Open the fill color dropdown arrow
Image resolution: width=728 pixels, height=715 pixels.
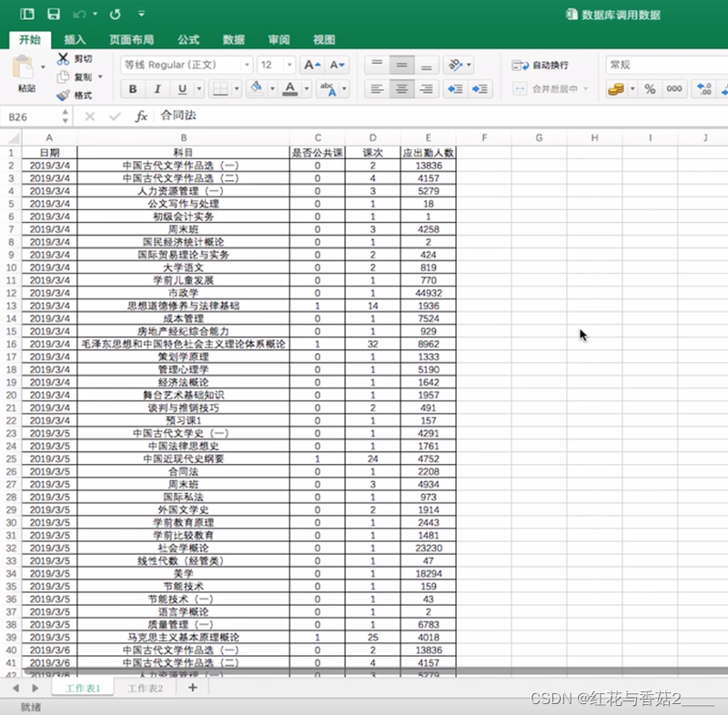pyautogui.click(x=272, y=88)
